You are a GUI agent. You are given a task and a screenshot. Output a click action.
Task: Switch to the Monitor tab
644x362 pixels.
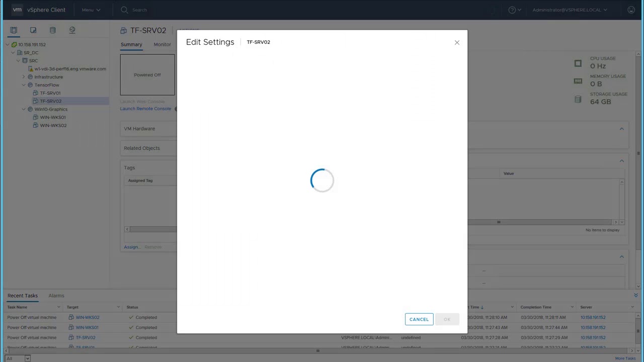tap(162, 45)
